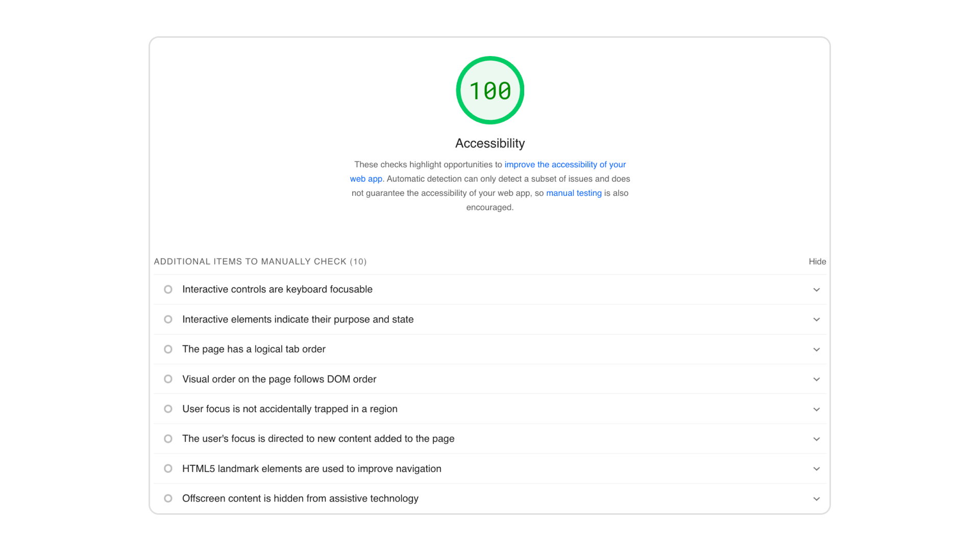The image size is (980, 551).
Task: Click circle icon beside 'Interactive elements indicate their purpose'
Action: pos(168,319)
